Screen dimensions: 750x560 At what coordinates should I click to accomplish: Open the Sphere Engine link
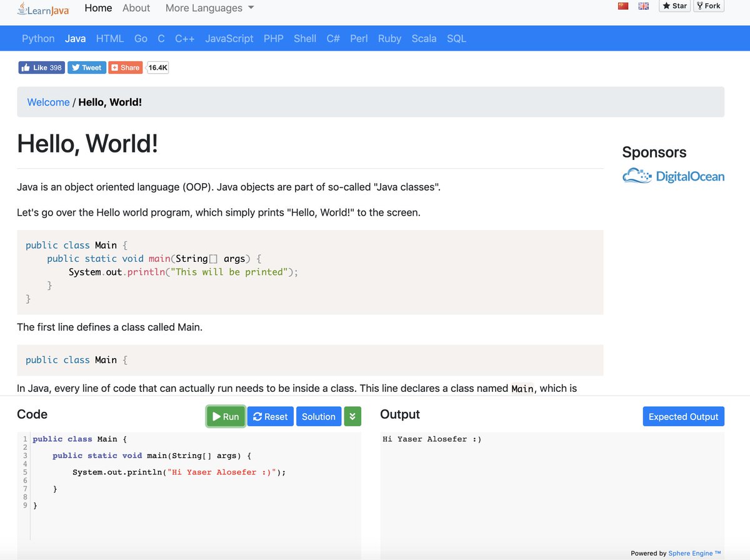click(694, 553)
